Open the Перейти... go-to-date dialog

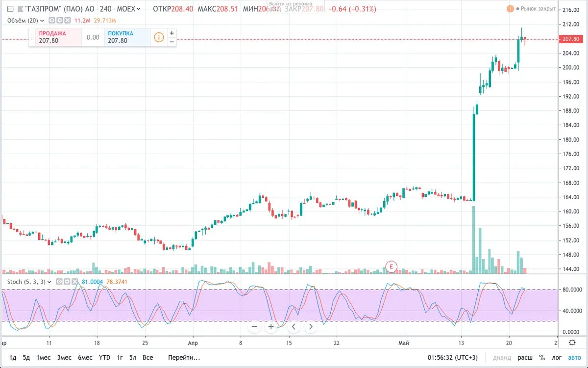click(184, 358)
